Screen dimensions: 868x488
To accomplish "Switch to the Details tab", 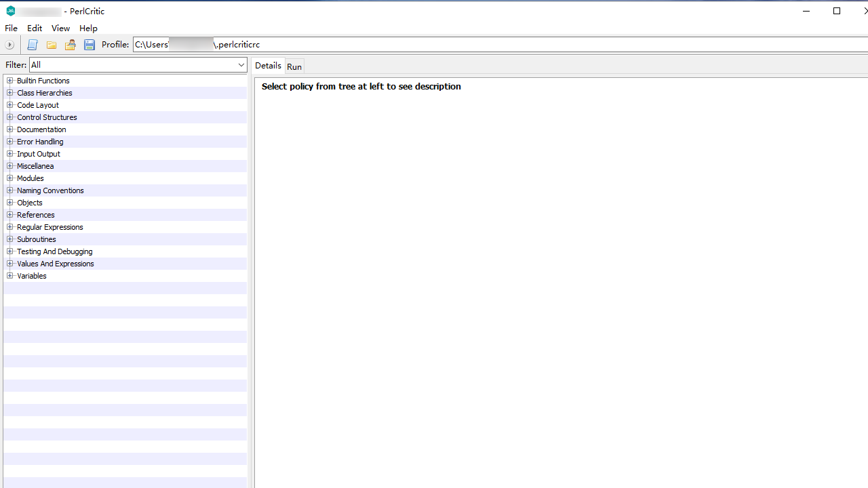I will click(268, 66).
